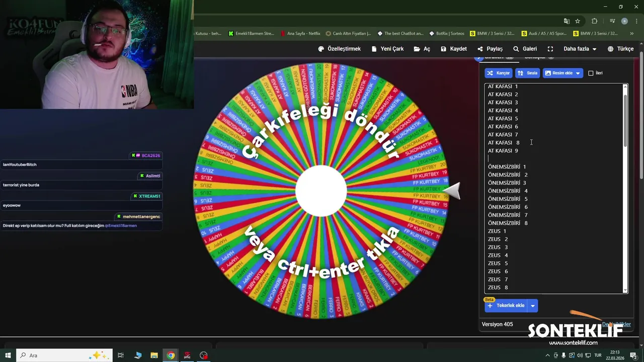Open File Explorer from the taskbar
Screen dimensions: 644x362
154,355
